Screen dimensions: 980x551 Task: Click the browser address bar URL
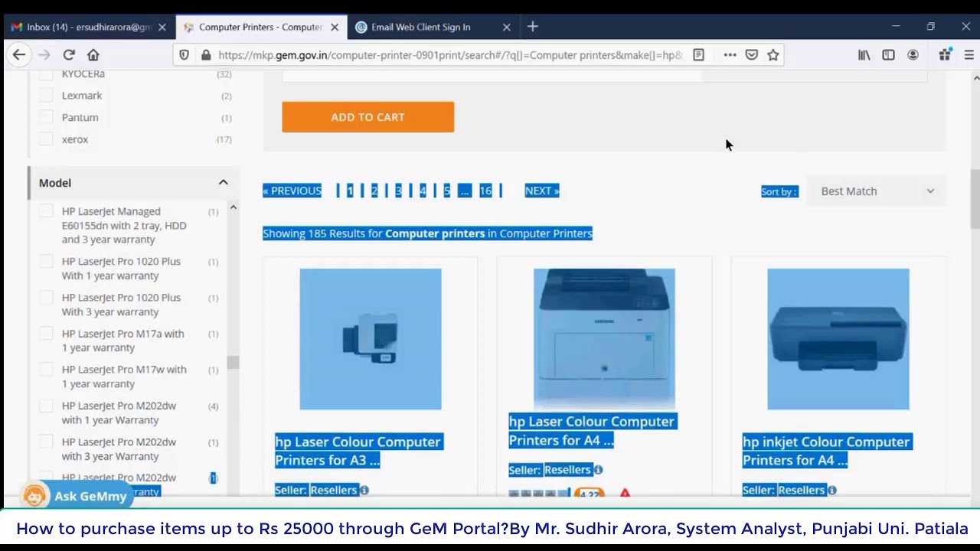[450, 55]
